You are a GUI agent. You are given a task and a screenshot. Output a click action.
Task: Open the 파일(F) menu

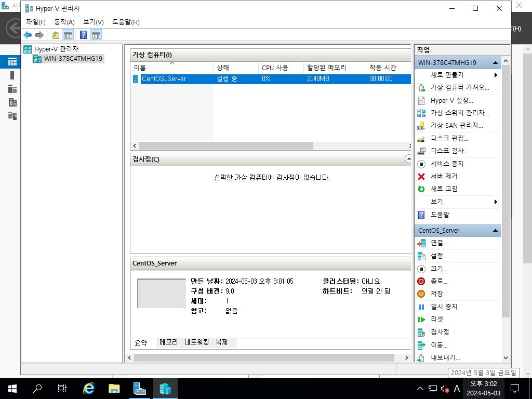36,22
